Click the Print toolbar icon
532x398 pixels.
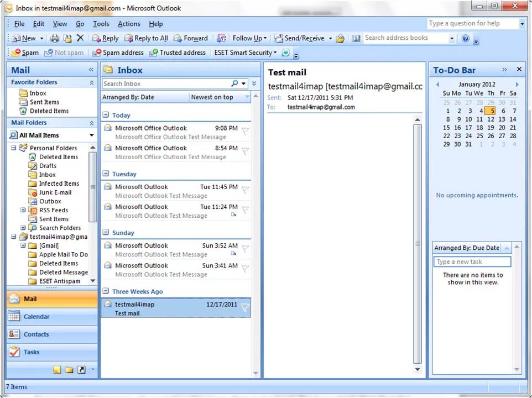click(55, 38)
